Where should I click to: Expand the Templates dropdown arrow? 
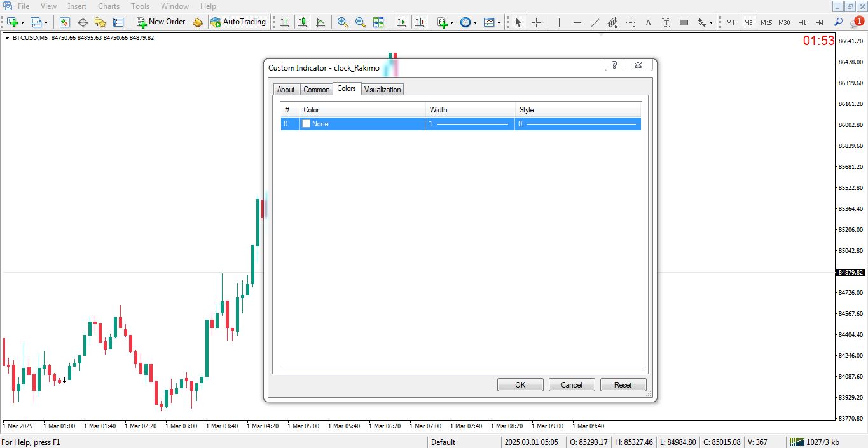[x=499, y=22]
